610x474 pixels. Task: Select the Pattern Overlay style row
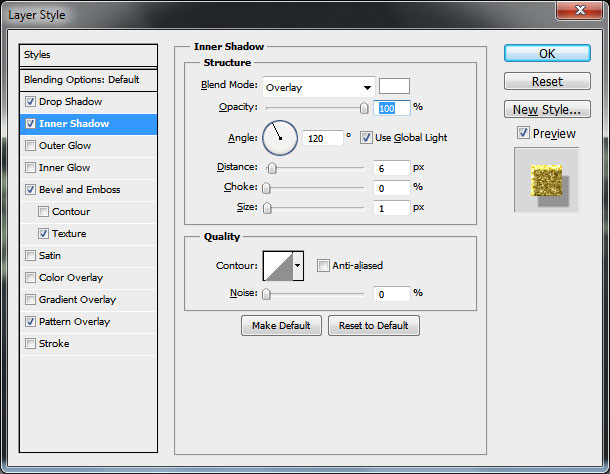[88, 321]
